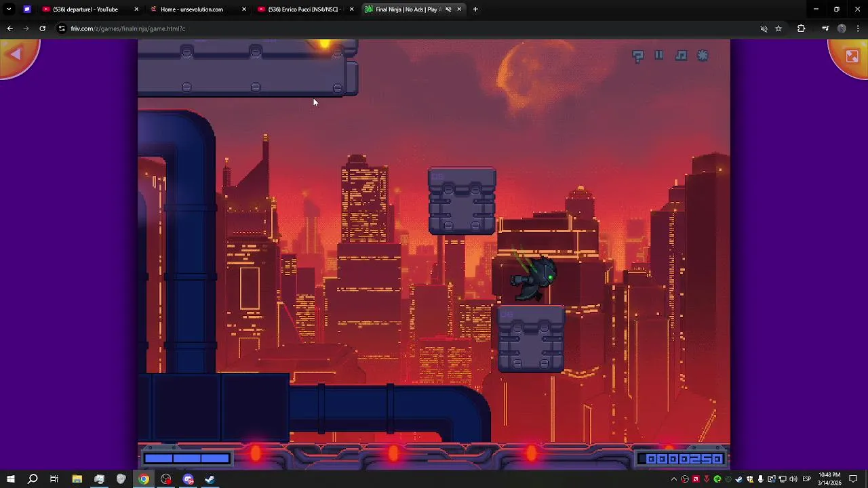The width and height of the screenshot is (868, 488).
Task: Open Windows taskbar search
Action: [x=32, y=479]
